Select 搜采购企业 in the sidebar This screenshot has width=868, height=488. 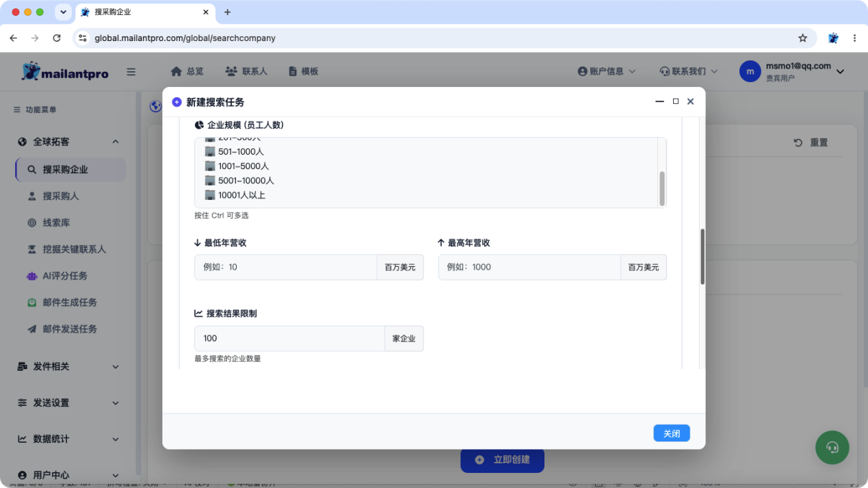tap(70, 170)
